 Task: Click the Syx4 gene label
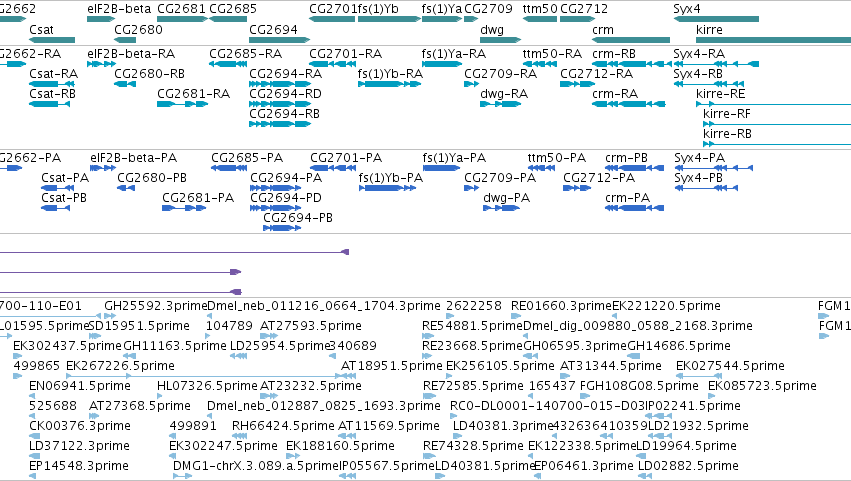click(x=687, y=9)
